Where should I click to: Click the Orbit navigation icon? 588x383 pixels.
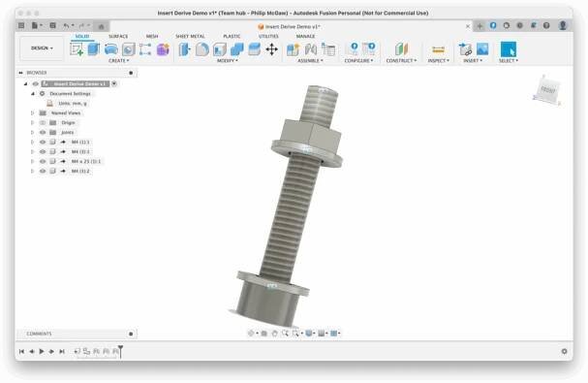251,333
